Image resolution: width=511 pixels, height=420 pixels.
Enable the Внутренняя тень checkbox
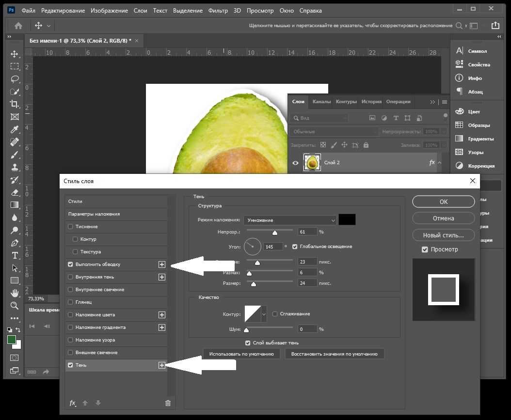pos(71,277)
